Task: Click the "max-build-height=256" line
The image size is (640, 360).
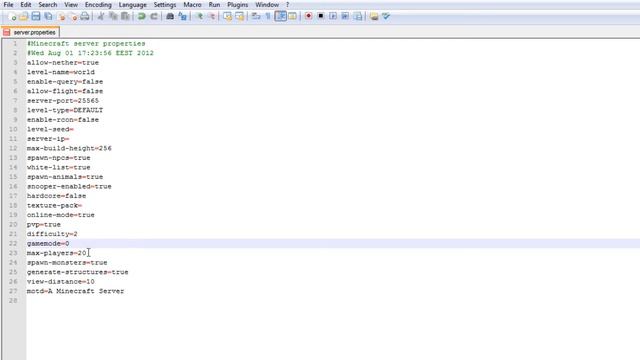Action: tap(69, 148)
